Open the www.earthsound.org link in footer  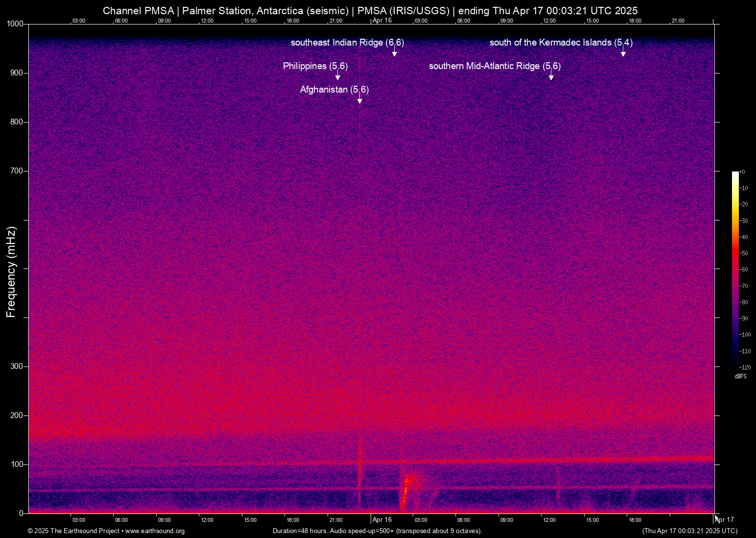coord(155,531)
